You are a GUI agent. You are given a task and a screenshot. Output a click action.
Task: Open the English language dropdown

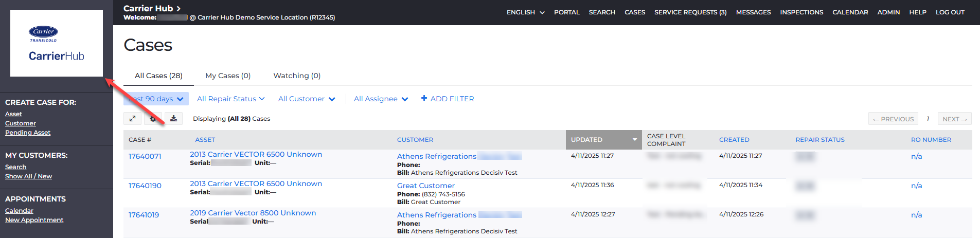[x=526, y=12]
